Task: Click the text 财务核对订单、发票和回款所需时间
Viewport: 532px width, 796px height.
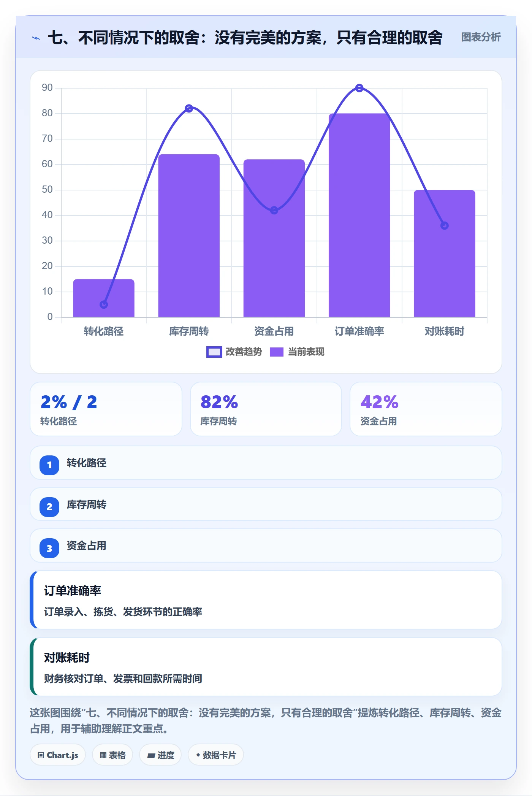Action: click(123, 679)
